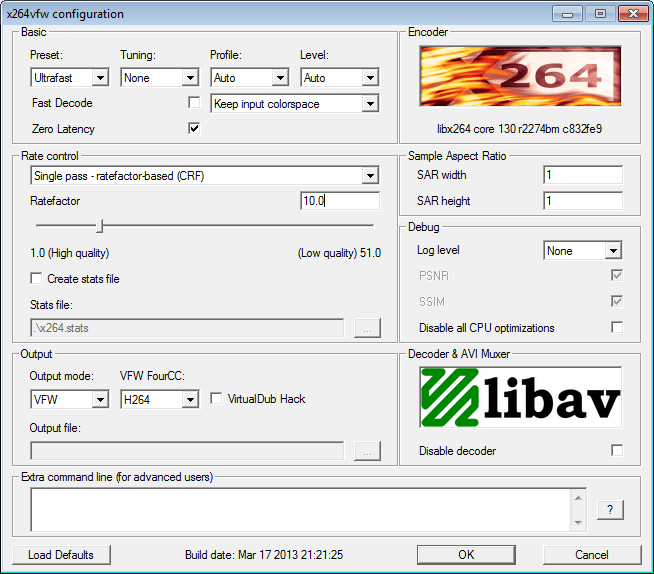Image resolution: width=654 pixels, height=574 pixels.
Task: Click the OK button
Action: (x=466, y=555)
